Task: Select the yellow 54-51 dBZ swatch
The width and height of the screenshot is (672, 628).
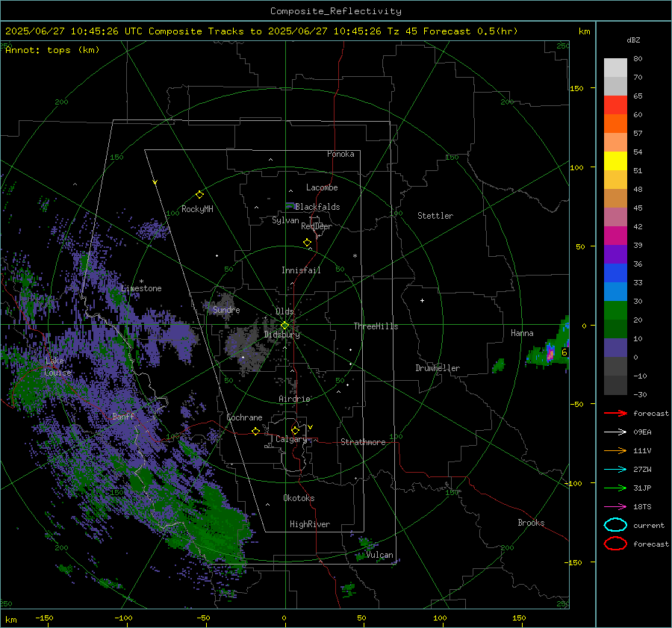Action: tap(615, 161)
